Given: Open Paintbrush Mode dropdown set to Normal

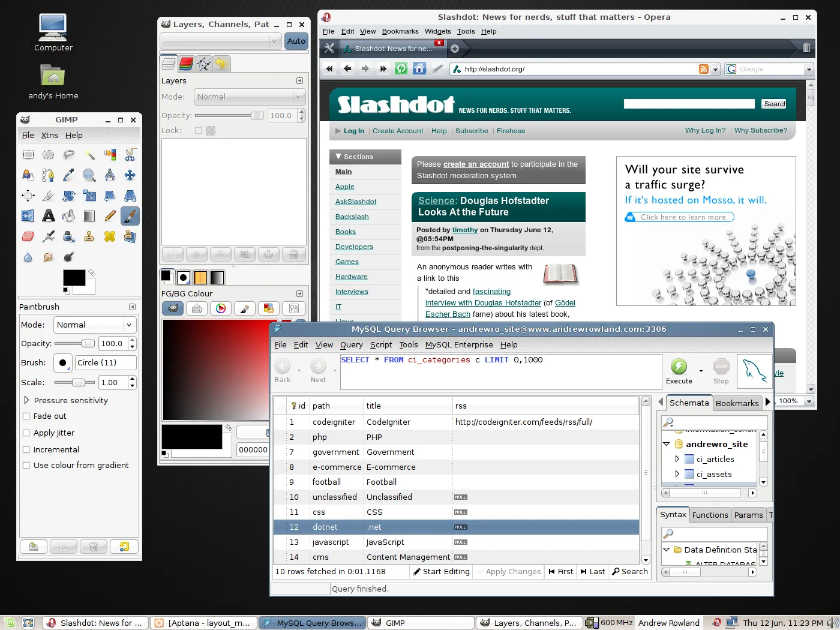Looking at the screenshot, I should [95, 325].
